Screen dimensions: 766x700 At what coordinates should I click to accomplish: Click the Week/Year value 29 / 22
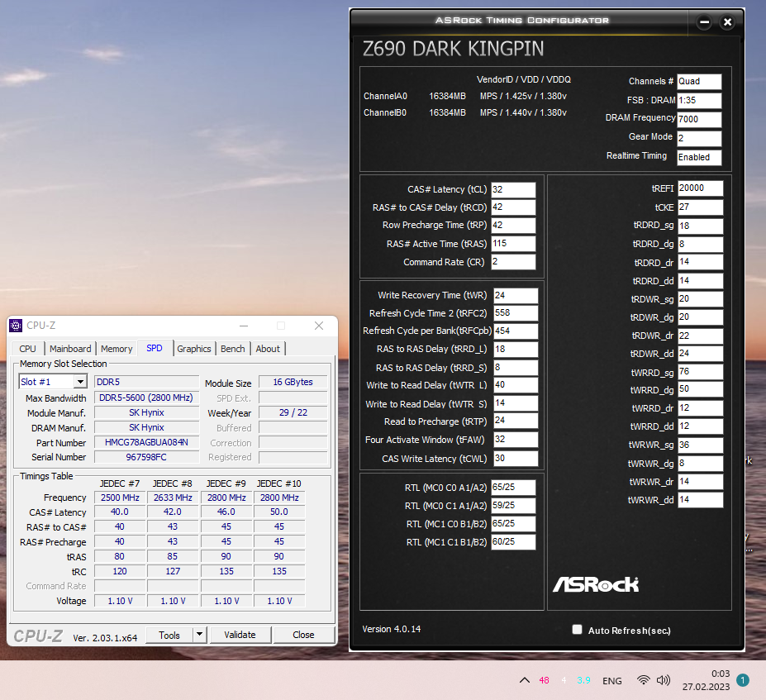click(293, 412)
